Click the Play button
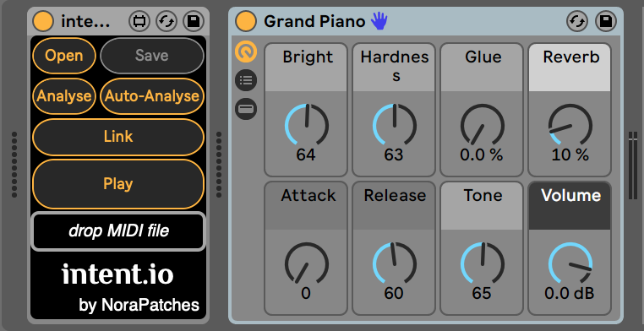The height and width of the screenshot is (331, 644). [118, 184]
